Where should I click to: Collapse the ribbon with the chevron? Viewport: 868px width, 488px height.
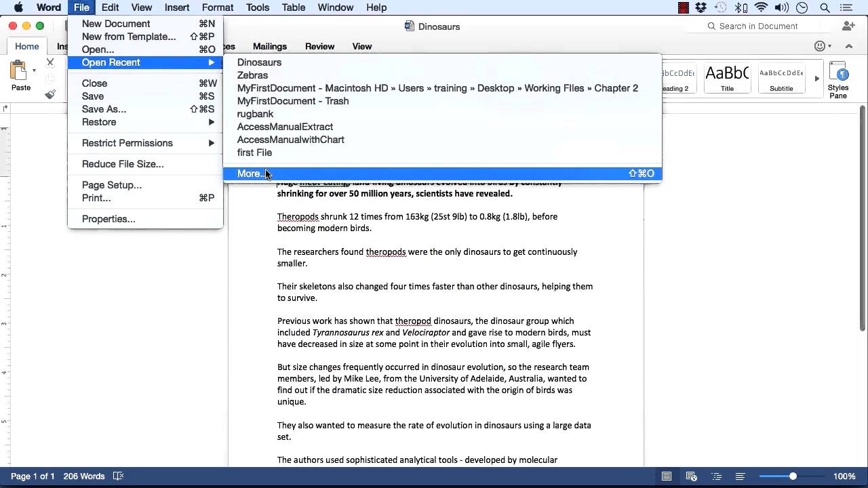848,46
